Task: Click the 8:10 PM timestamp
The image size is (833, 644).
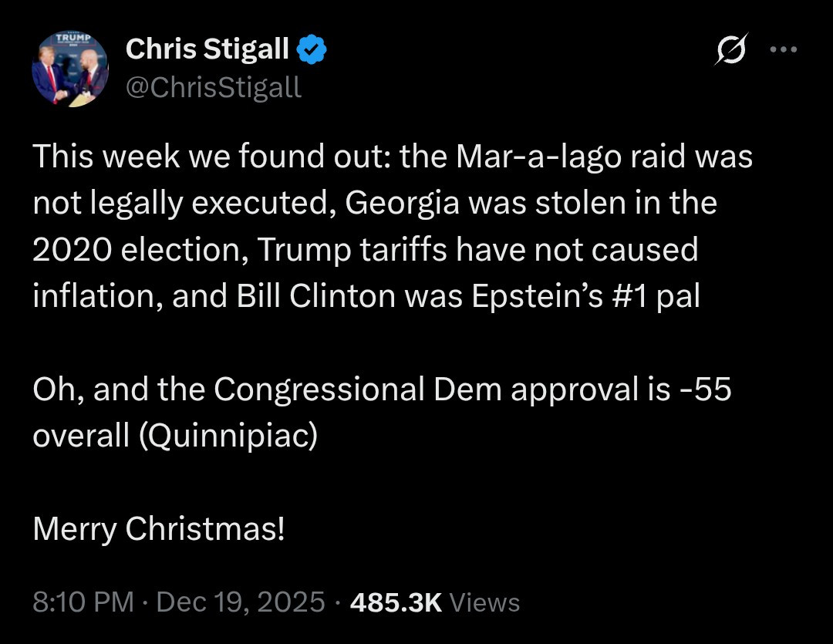Action: pyautogui.click(x=83, y=602)
